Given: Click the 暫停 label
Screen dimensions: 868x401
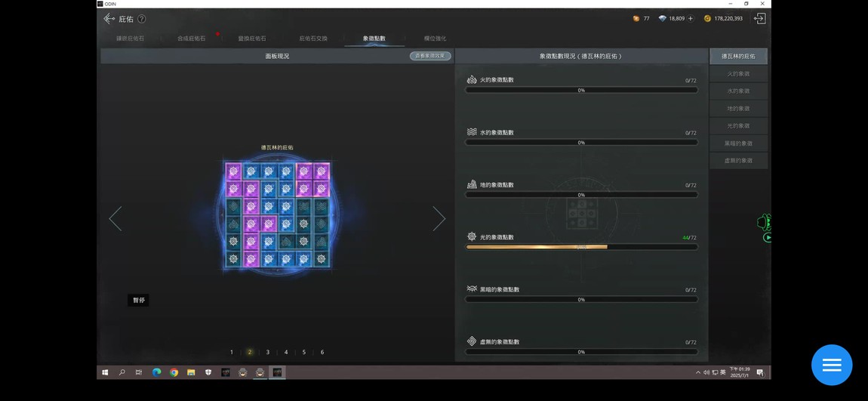Looking at the screenshot, I should pos(138,301).
